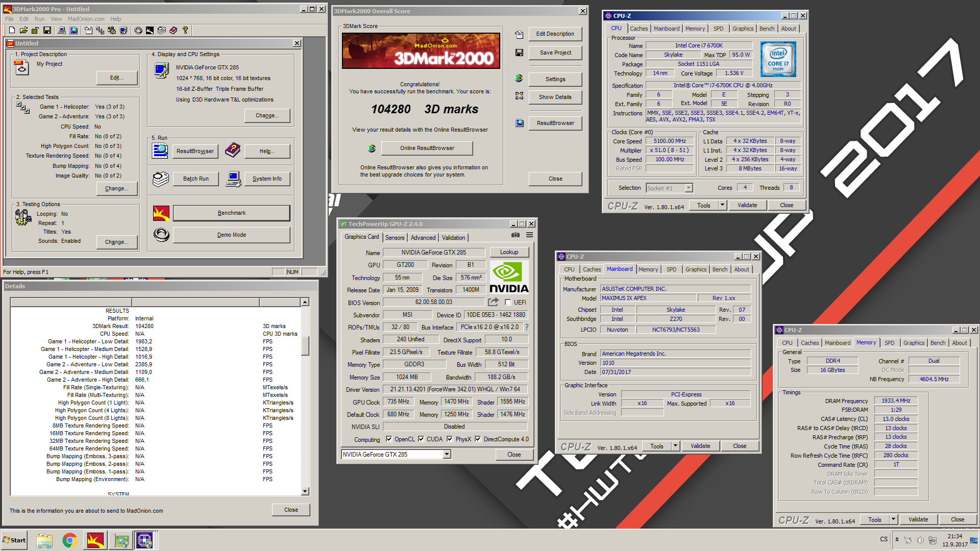
Task: Open SPD tab in the CPU-Z Memory window
Action: tap(889, 343)
